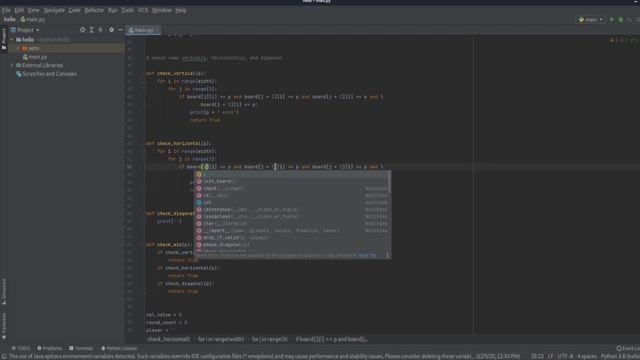Click the Python 3.8 interpreter indicator
The width and height of the screenshot is (640, 360).
tap(620, 356)
